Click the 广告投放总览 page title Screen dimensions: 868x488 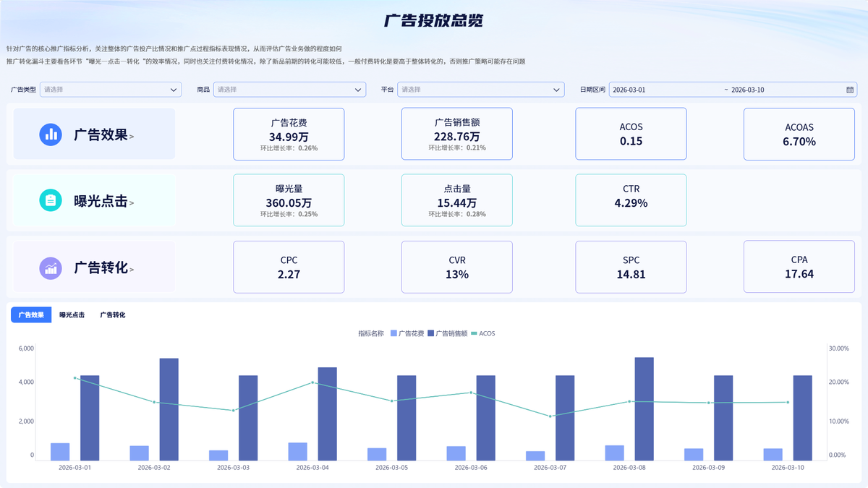click(x=433, y=21)
